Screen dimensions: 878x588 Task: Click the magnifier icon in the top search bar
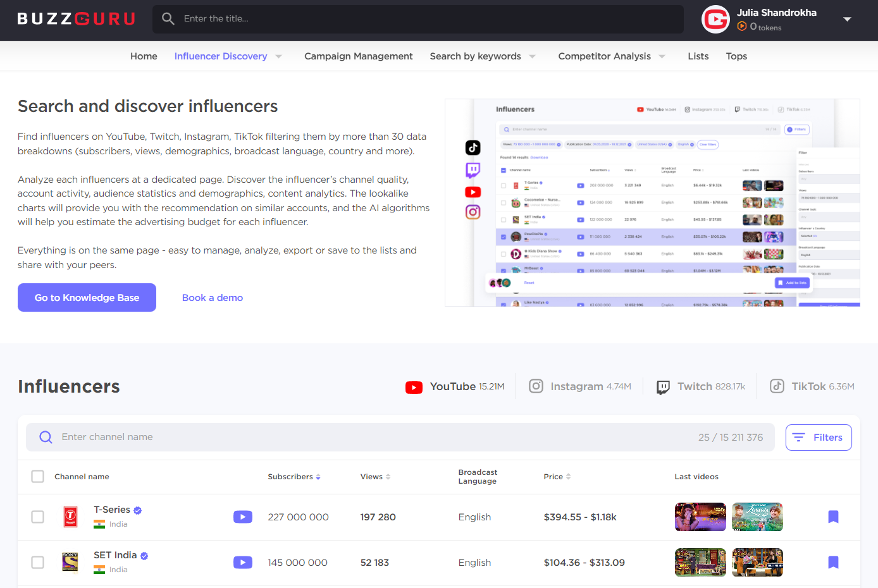168,19
